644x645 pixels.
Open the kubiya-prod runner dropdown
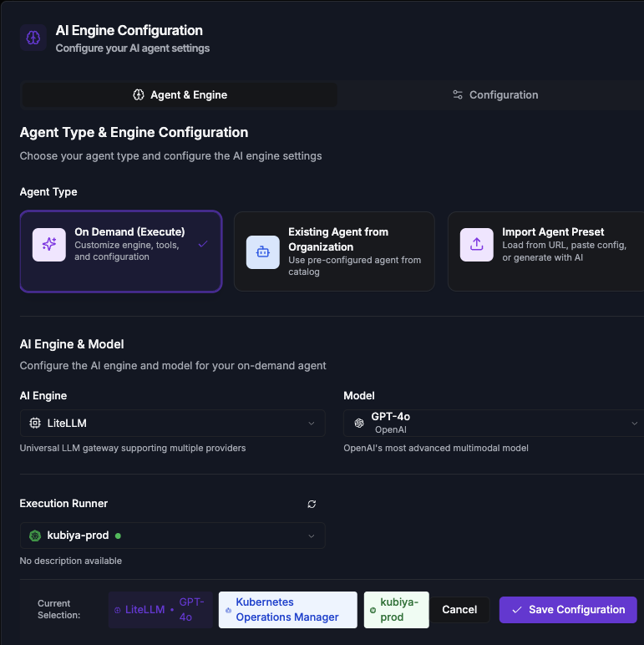click(172, 536)
